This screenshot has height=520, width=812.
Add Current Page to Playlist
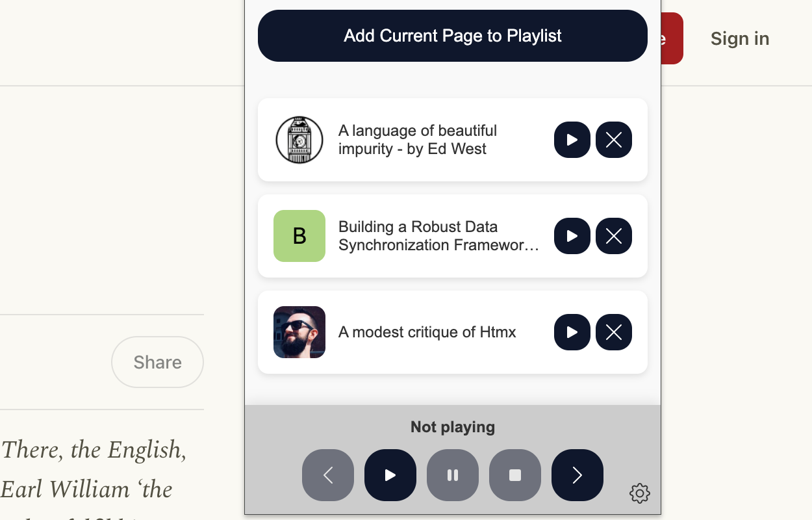[453, 36]
